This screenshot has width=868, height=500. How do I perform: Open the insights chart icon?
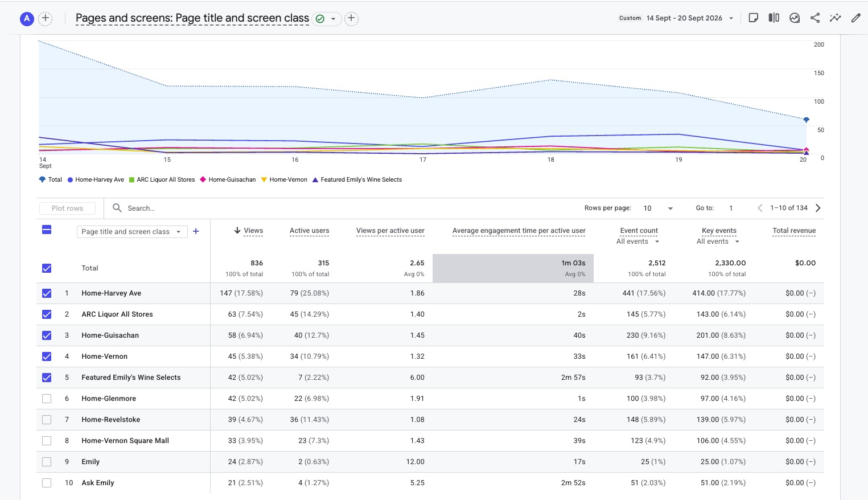pyautogui.click(x=795, y=18)
